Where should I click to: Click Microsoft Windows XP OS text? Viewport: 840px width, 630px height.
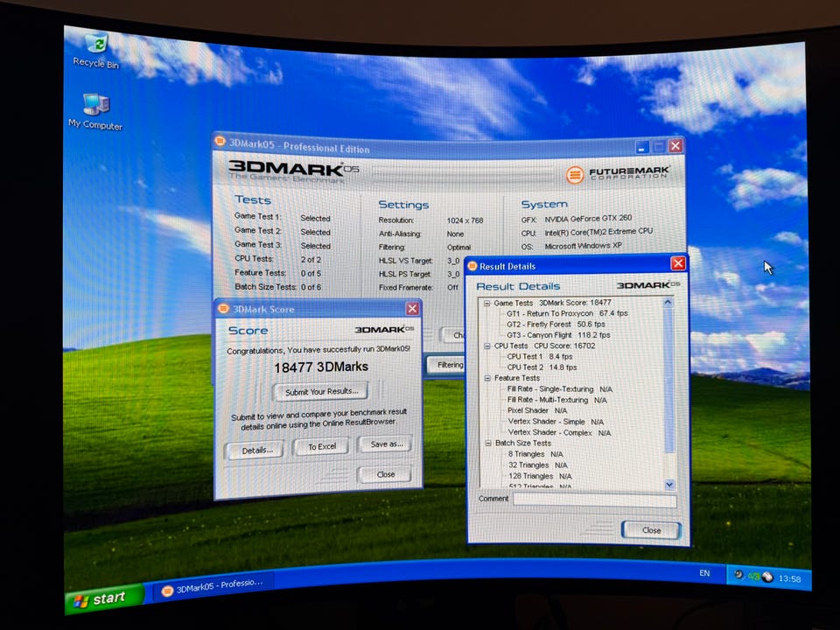pos(583,246)
